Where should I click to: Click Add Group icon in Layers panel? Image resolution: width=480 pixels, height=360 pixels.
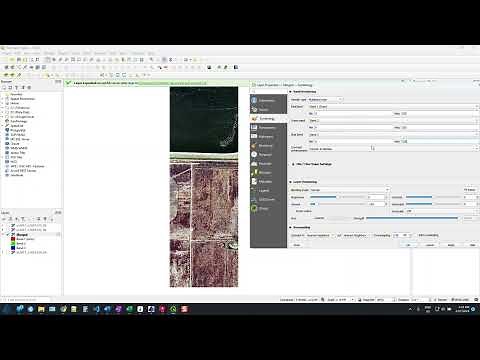pos(10,219)
